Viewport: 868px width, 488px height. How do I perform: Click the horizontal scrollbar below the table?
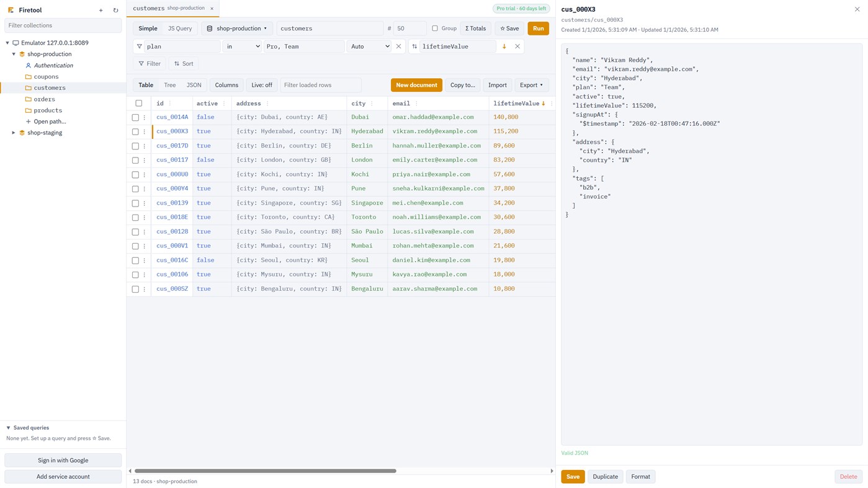[266, 471]
